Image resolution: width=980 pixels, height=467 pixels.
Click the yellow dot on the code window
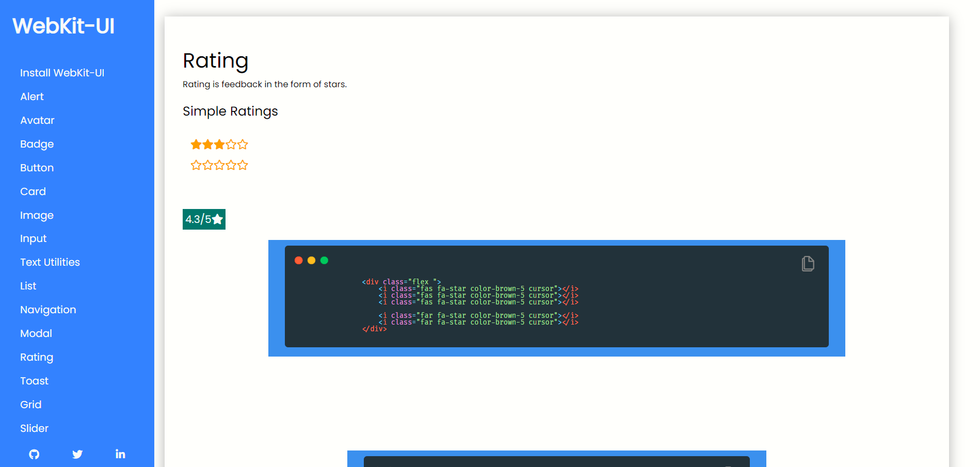311,261
